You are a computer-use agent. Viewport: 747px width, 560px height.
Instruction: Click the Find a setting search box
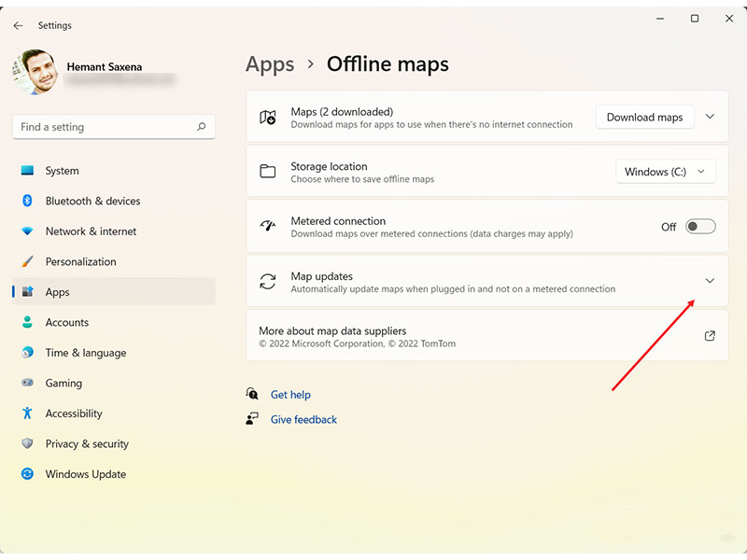(x=113, y=127)
